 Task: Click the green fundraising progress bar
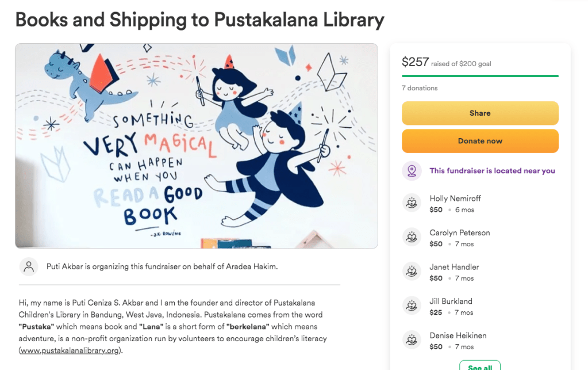click(480, 75)
